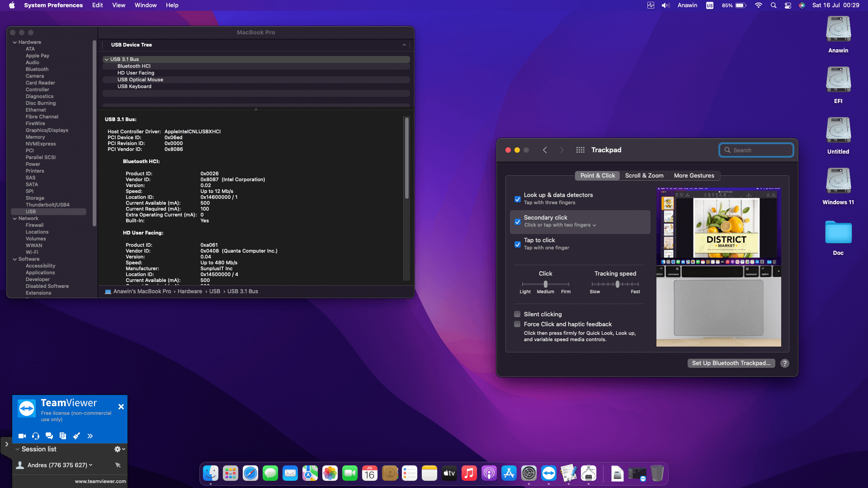Open Session list gear settings dropdown
The width and height of the screenshot is (868, 488).
tap(119, 449)
